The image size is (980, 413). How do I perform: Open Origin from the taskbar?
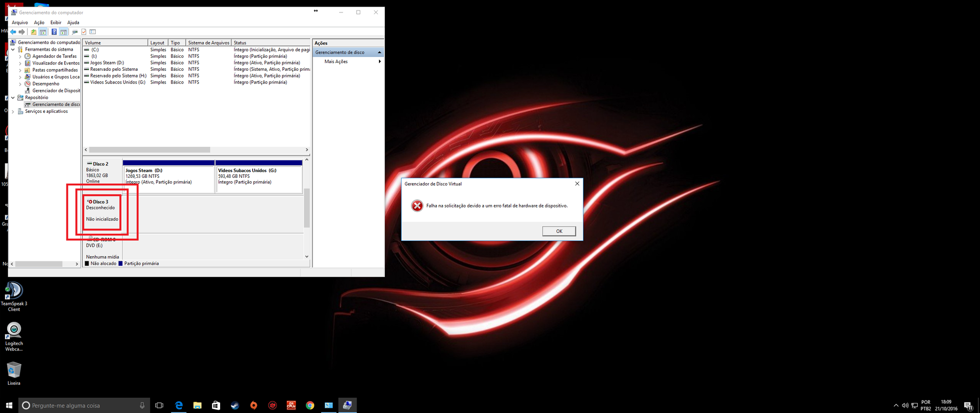(x=254, y=405)
